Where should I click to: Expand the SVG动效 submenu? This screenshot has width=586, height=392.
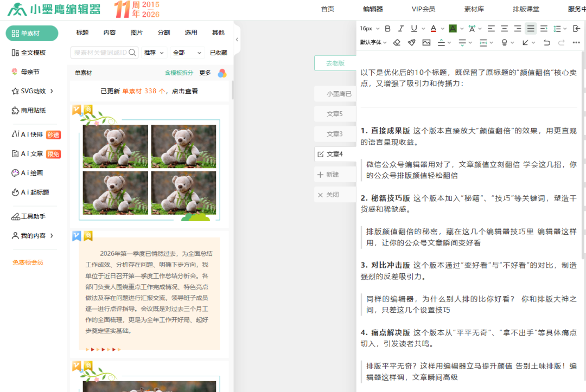coord(52,91)
